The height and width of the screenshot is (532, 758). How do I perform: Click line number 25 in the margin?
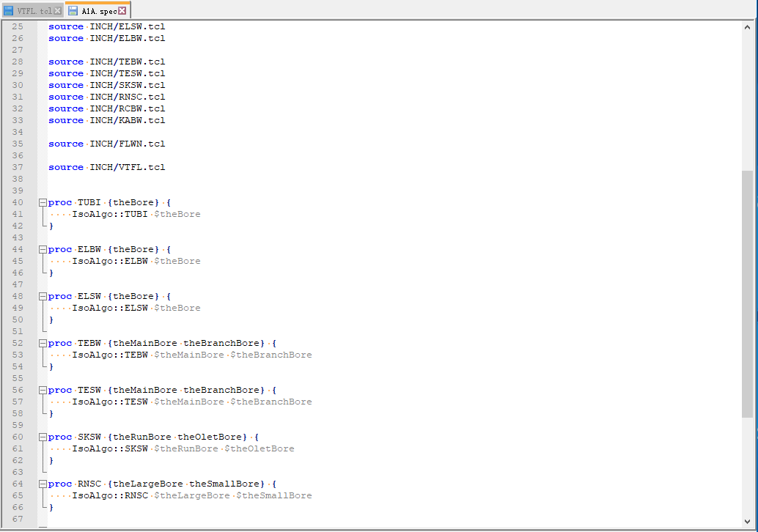[18, 26]
